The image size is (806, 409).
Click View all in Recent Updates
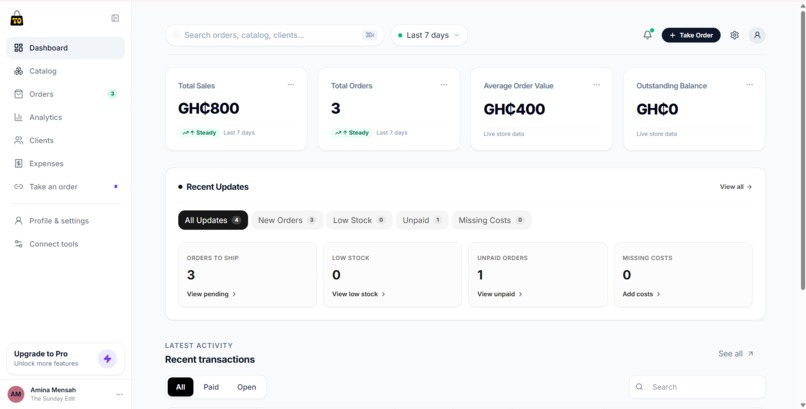(736, 187)
